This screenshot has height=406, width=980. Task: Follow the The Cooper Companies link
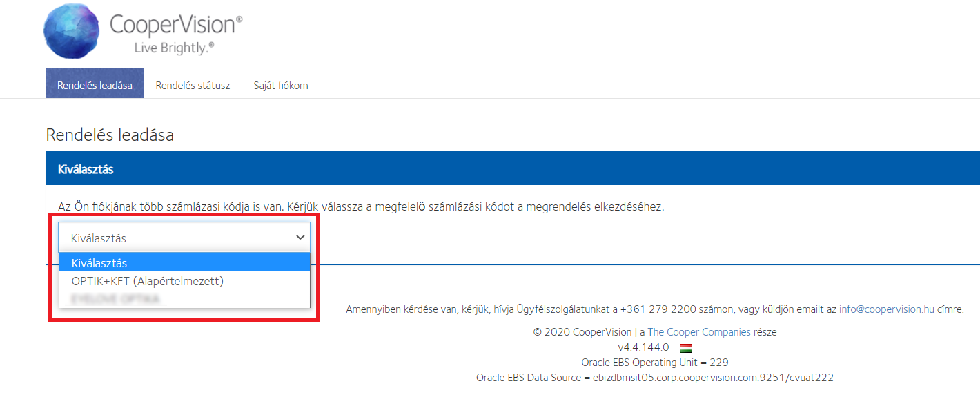point(699,332)
